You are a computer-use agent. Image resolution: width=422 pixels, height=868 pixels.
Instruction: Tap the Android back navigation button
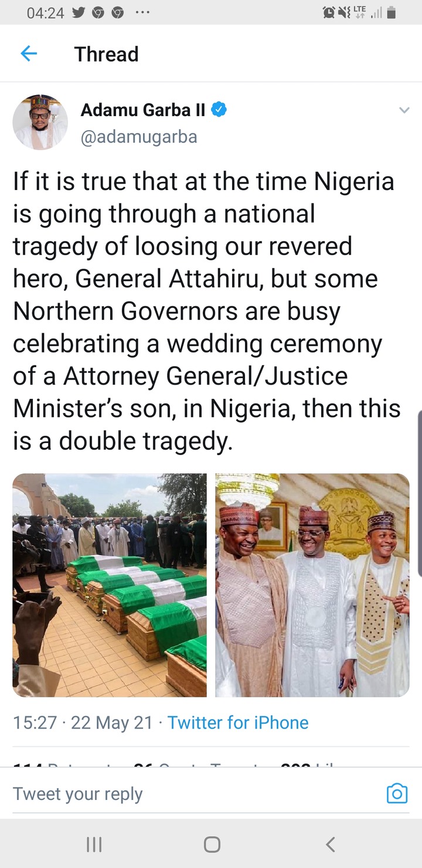pos(330,845)
